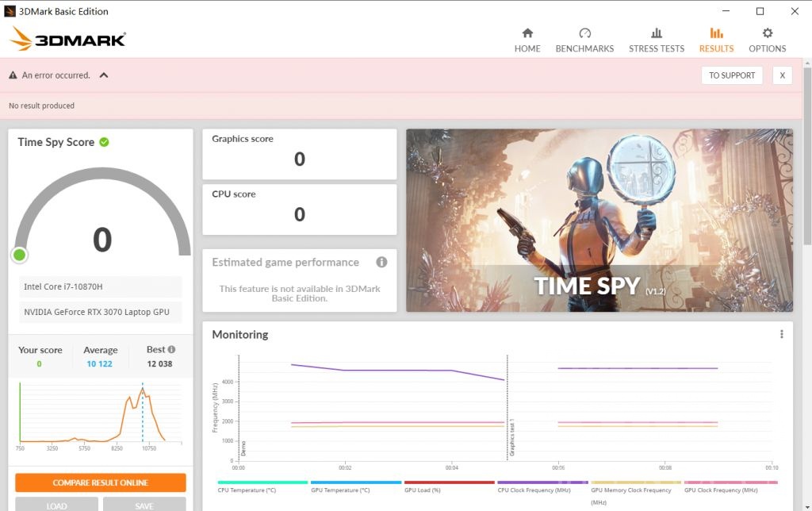Click the error warning triangle icon
This screenshot has width=812, height=511.
(13, 75)
